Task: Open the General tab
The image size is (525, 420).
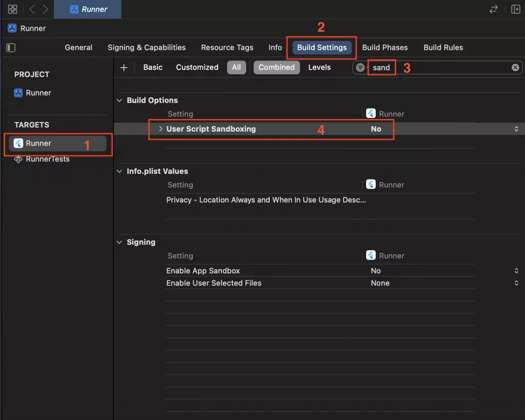Action: (x=78, y=48)
